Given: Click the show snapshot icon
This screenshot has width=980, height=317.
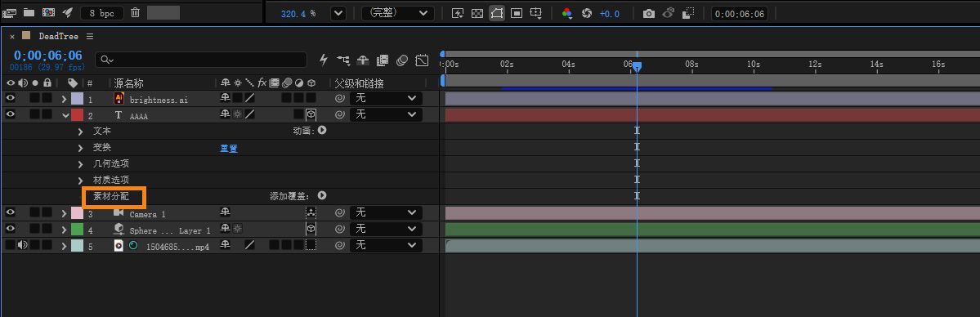Looking at the screenshot, I should tap(668, 13).
